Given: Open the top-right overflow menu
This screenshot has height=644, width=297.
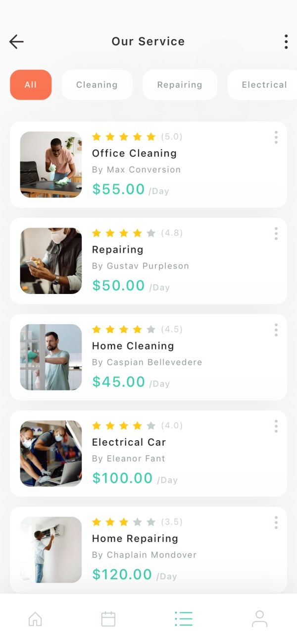Looking at the screenshot, I should 286,42.
